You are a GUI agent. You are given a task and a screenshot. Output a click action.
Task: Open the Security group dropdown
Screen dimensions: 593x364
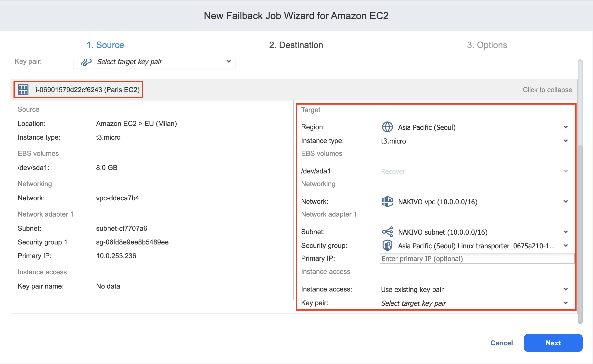pos(566,246)
